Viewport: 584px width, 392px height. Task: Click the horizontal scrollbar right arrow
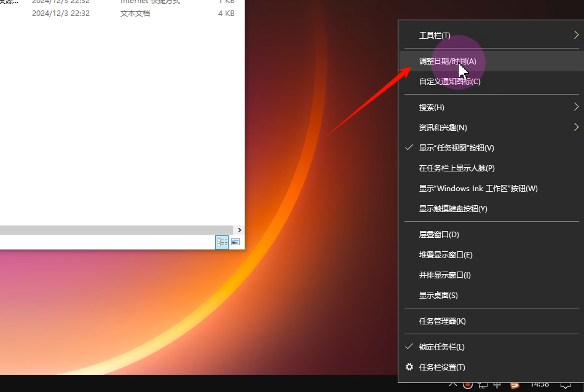pos(239,230)
